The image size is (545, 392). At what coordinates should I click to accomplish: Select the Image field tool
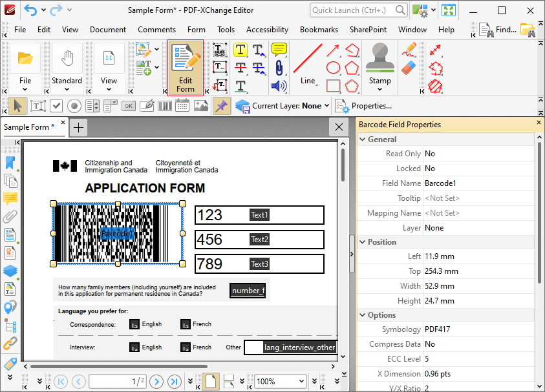(201, 106)
